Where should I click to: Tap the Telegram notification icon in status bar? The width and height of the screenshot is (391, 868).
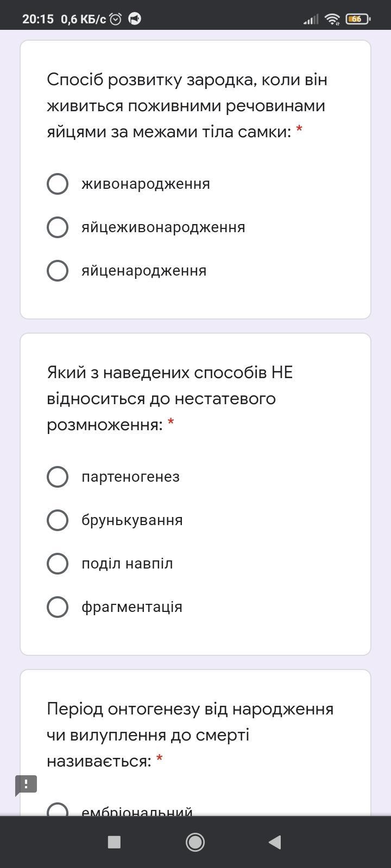(135, 19)
